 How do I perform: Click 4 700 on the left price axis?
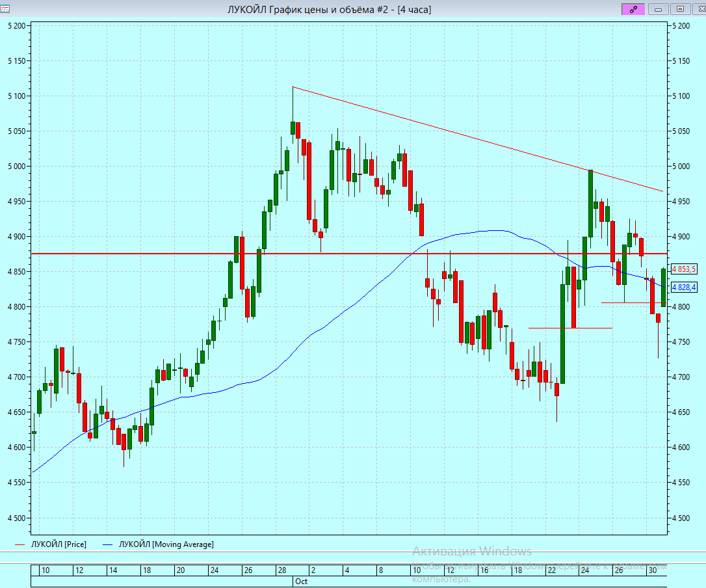pos(17,377)
